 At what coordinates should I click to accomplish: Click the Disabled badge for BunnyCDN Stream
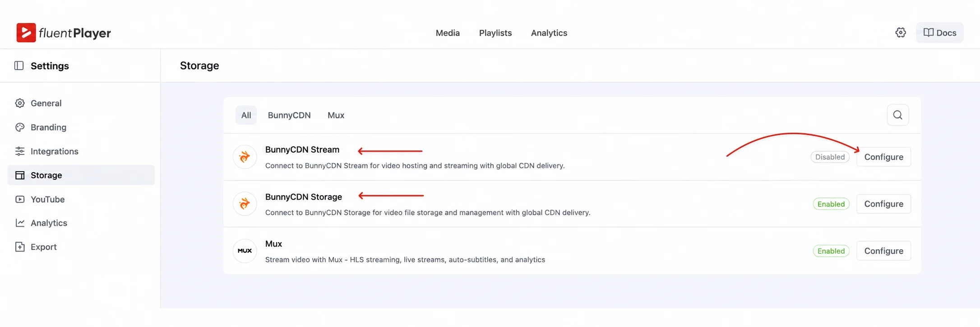pyautogui.click(x=830, y=157)
